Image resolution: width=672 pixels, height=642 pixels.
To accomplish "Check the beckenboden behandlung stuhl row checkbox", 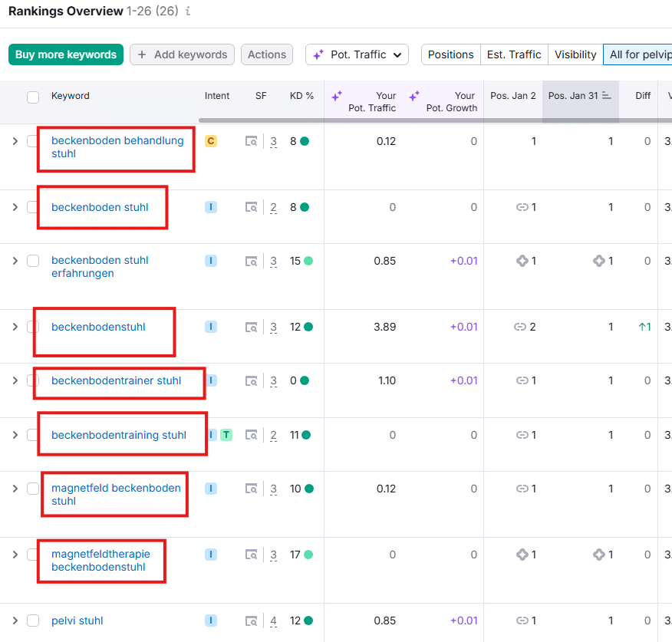I will click(x=32, y=141).
